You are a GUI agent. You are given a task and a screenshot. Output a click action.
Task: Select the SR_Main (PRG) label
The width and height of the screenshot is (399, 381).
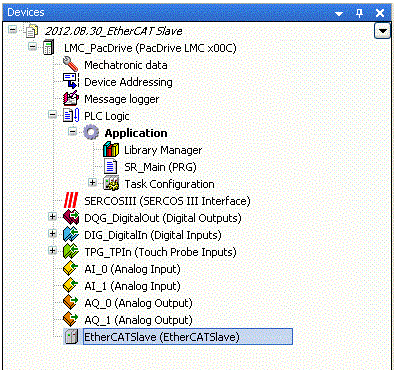pos(160,167)
